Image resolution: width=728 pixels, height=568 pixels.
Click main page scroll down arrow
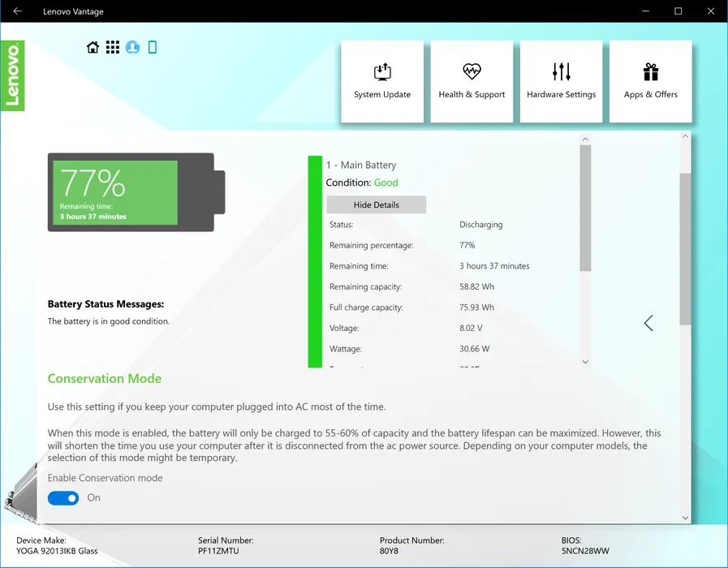coord(685,518)
